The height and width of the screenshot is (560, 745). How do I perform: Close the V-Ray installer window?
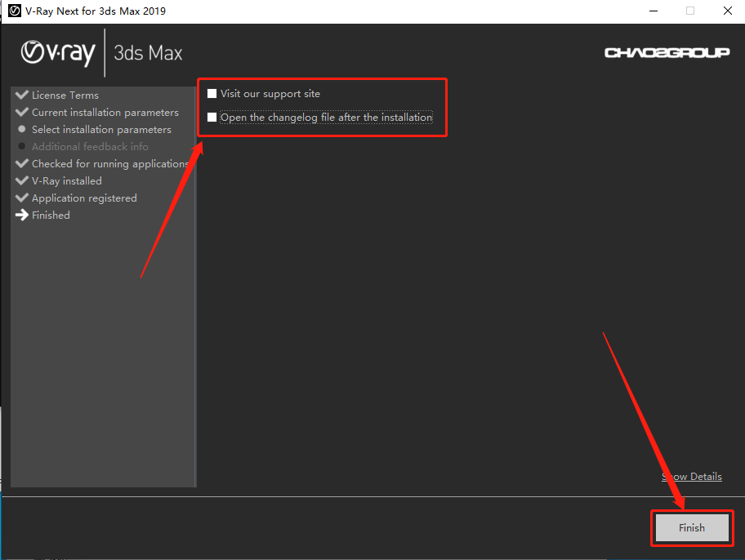(727, 11)
